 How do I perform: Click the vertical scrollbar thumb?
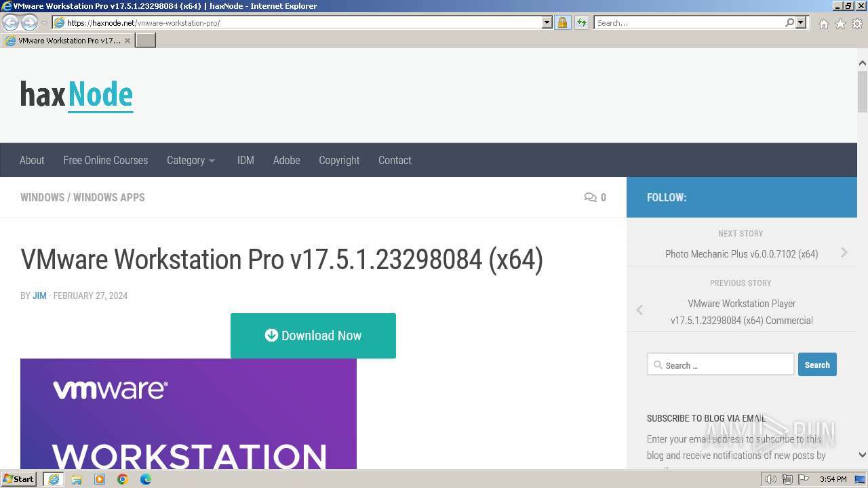coord(863,91)
